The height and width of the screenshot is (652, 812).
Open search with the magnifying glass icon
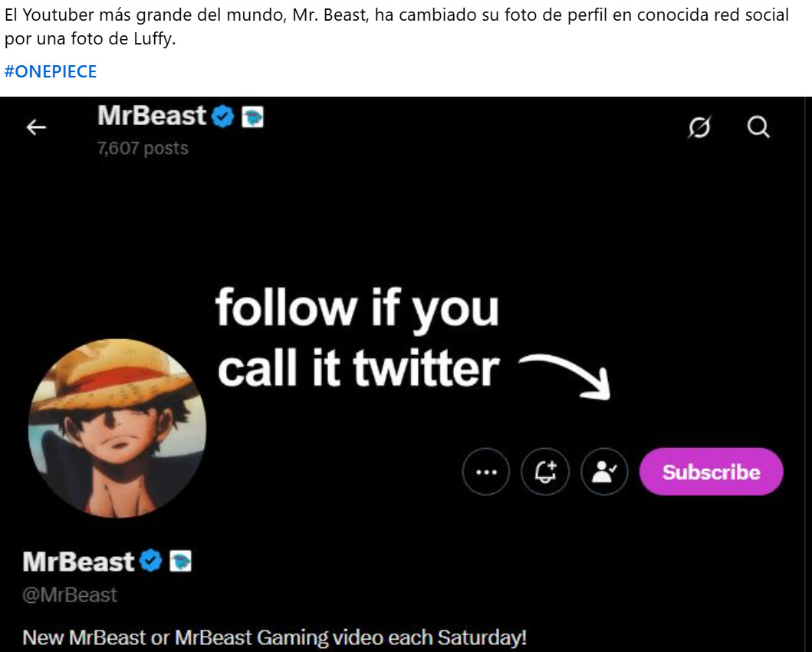click(758, 127)
